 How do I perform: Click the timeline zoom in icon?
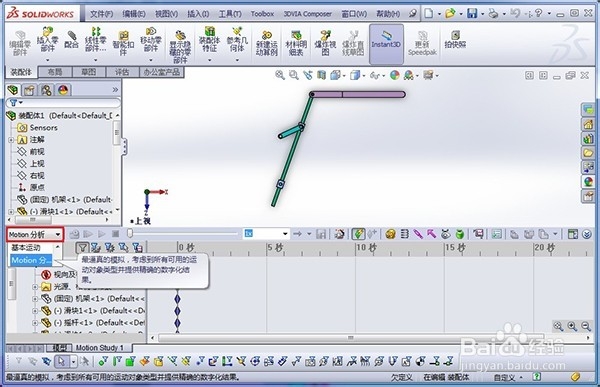[x=572, y=326]
